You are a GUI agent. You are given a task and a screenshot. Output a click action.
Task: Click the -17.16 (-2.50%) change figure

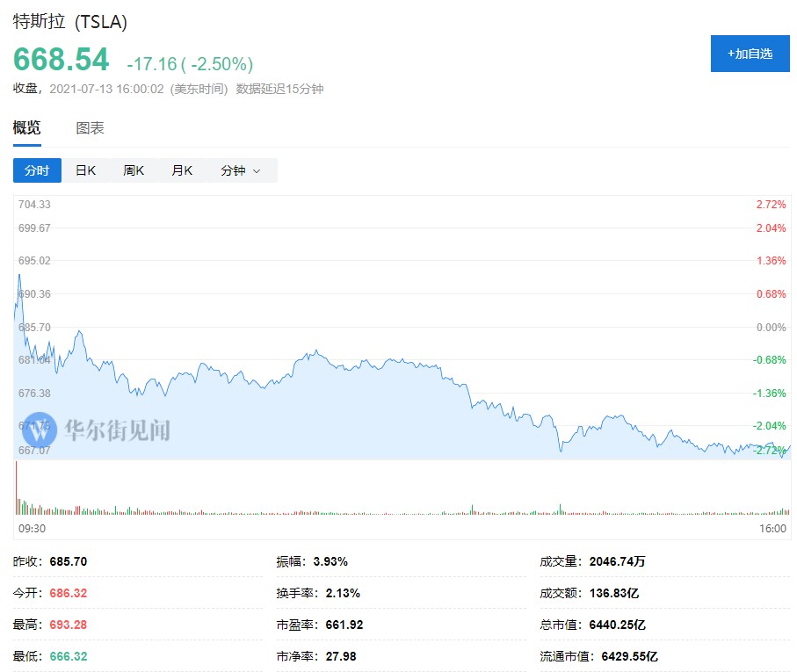[190, 64]
